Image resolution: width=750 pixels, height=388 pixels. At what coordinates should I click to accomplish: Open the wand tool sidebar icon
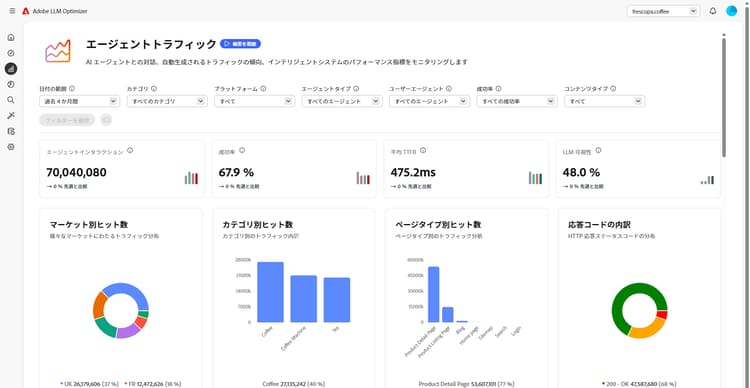[11, 115]
